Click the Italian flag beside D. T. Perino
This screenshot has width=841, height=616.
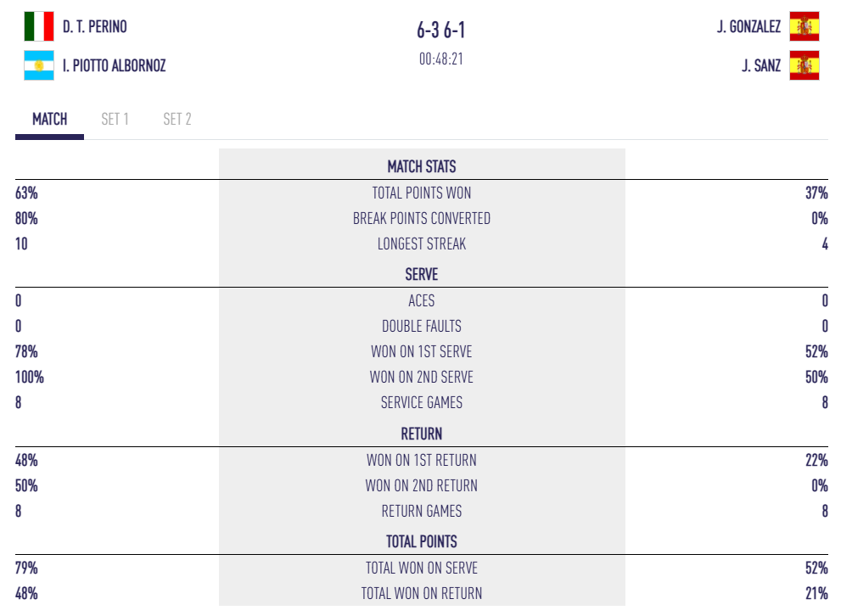coord(38,27)
